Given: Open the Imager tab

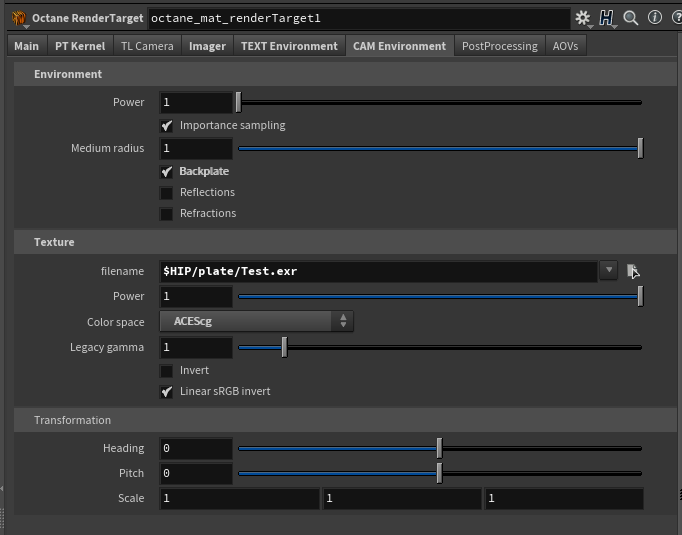Looking at the screenshot, I should (x=207, y=46).
